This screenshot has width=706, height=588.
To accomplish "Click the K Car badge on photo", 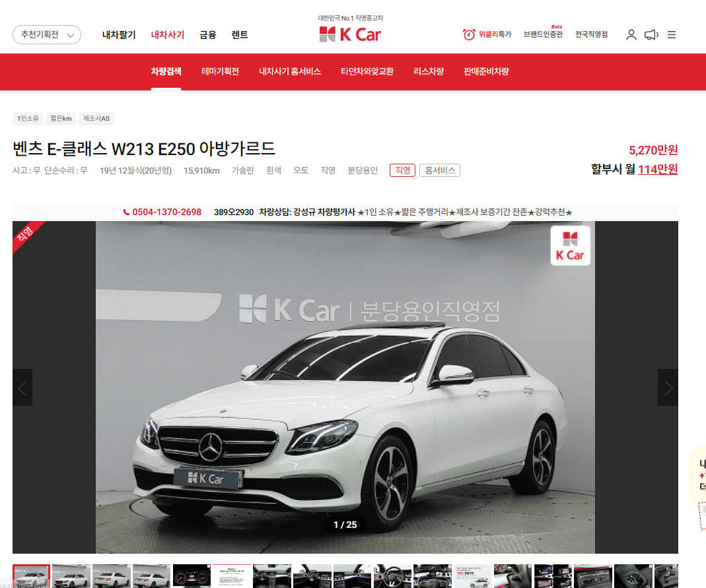I will [570, 245].
